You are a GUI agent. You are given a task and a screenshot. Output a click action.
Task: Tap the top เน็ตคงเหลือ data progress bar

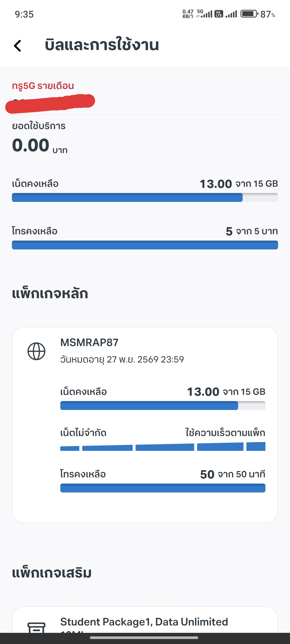coord(145,197)
